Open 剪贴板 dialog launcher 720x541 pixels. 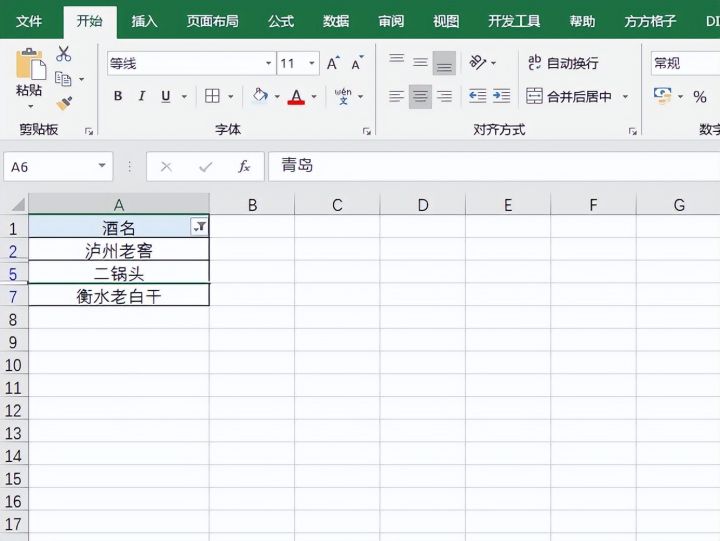(89, 132)
